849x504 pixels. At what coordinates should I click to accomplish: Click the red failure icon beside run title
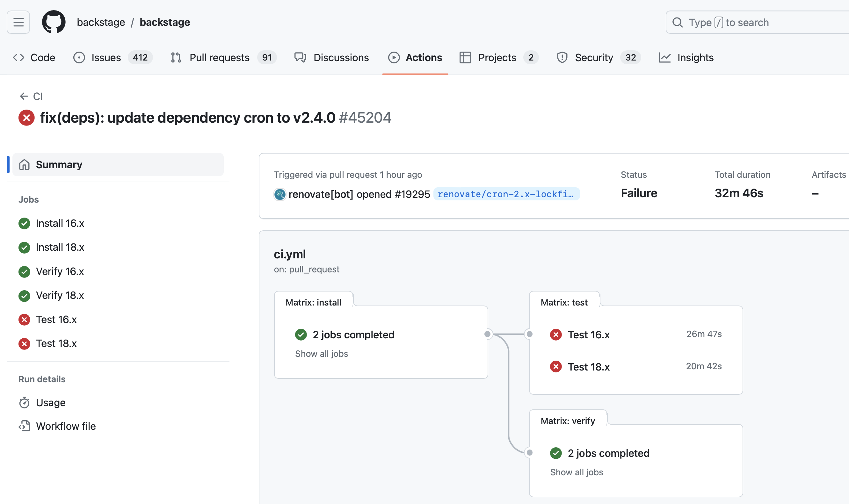[x=26, y=118]
